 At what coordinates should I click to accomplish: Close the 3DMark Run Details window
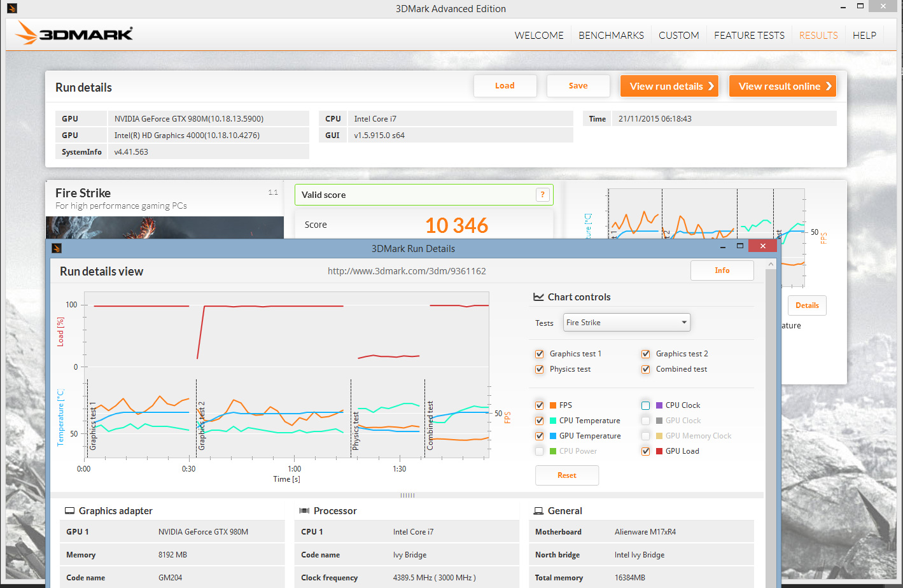pos(762,246)
